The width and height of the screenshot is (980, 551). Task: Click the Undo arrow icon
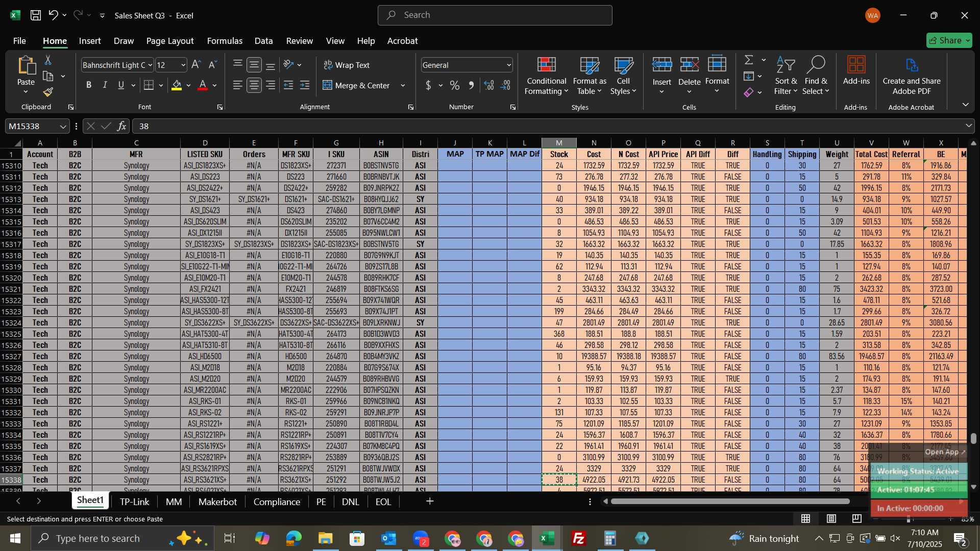(x=53, y=15)
